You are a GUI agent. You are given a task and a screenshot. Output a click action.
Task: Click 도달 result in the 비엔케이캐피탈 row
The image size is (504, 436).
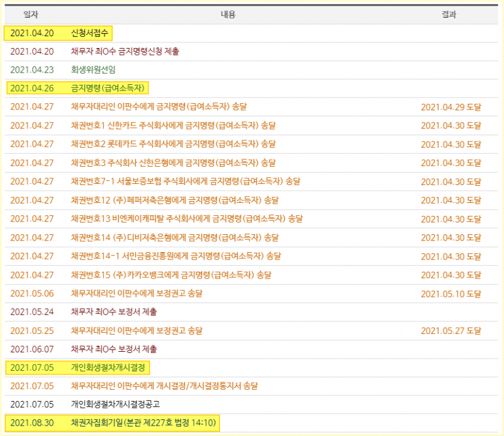coord(451,219)
